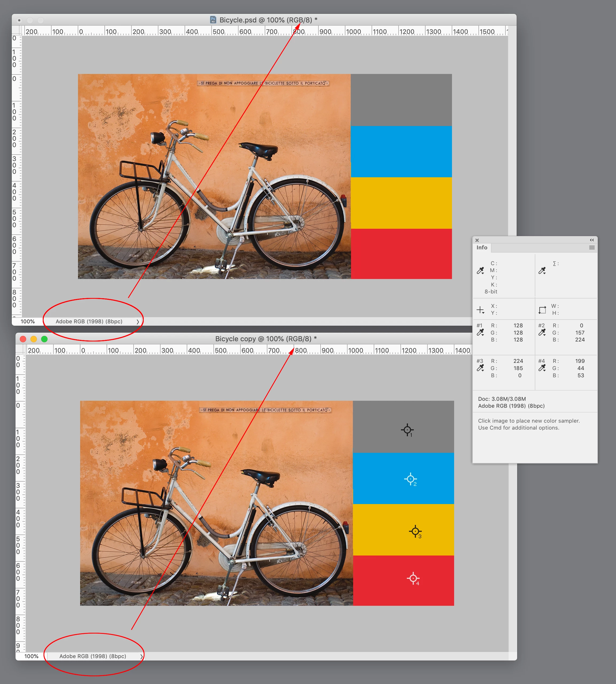
Task: Select the Info panel tab
Action: click(482, 247)
